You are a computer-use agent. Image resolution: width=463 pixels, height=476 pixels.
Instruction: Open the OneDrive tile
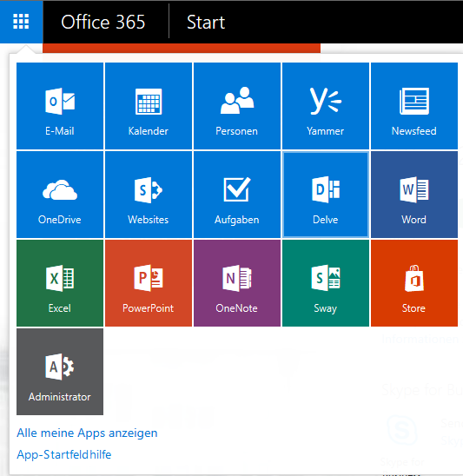click(x=60, y=195)
